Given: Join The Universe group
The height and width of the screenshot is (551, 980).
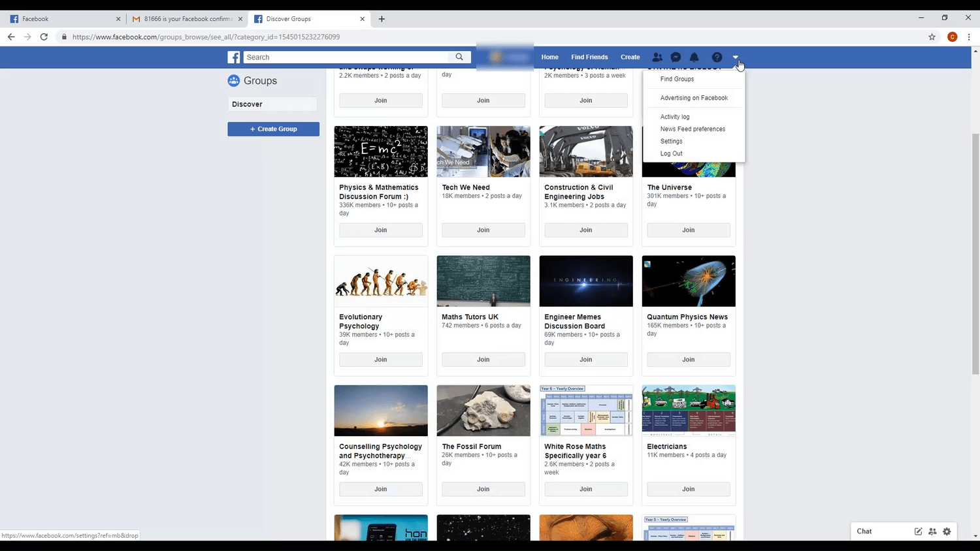Looking at the screenshot, I should pyautogui.click(x=689, y=230).
